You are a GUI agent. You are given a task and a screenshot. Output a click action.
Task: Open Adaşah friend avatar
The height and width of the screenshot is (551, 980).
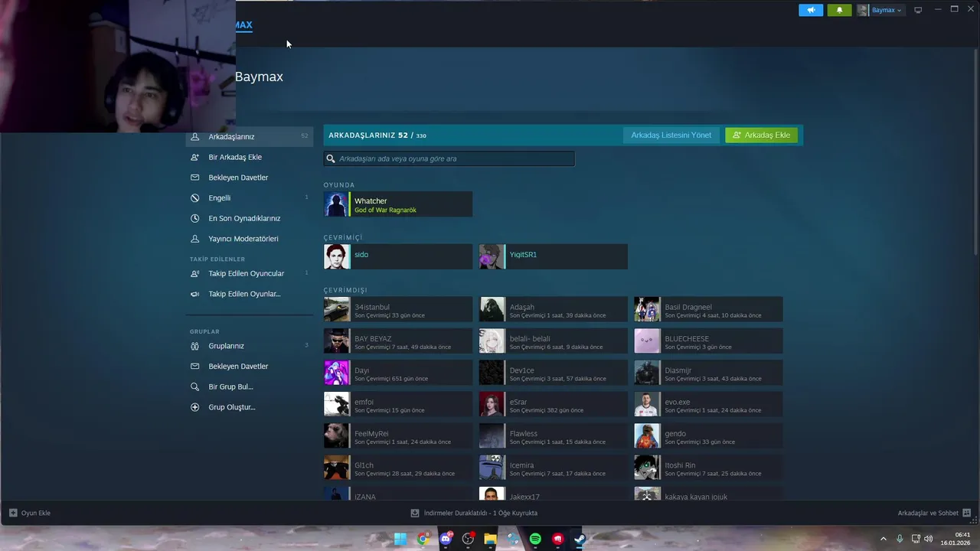pyautogui.click(x=492, y=309)
